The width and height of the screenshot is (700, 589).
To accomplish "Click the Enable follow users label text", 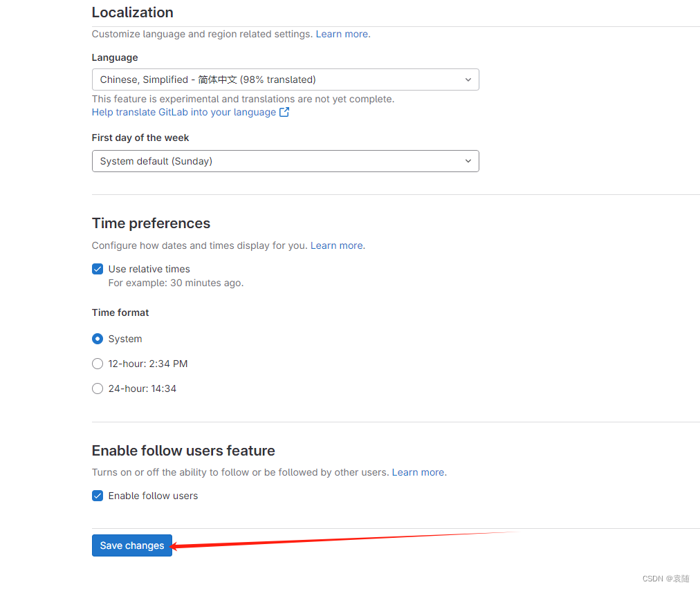I will pyautogui.click(x=153, y=496).
